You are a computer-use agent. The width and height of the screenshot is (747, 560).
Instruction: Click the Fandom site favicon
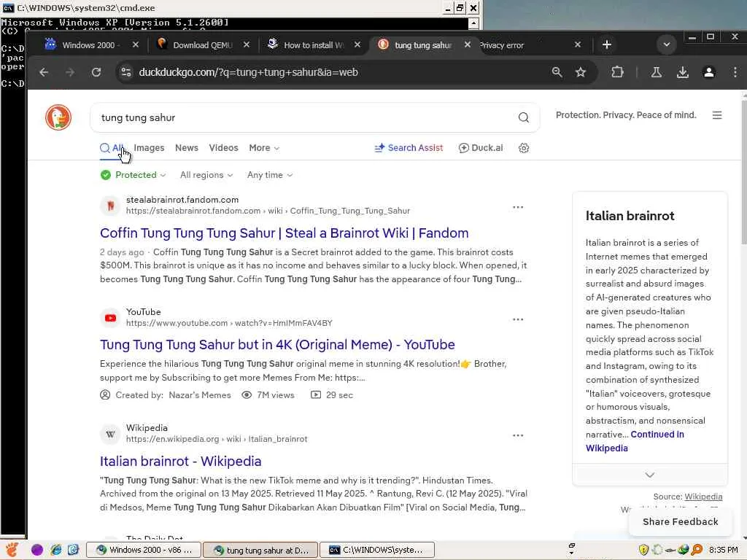[111, 206]
